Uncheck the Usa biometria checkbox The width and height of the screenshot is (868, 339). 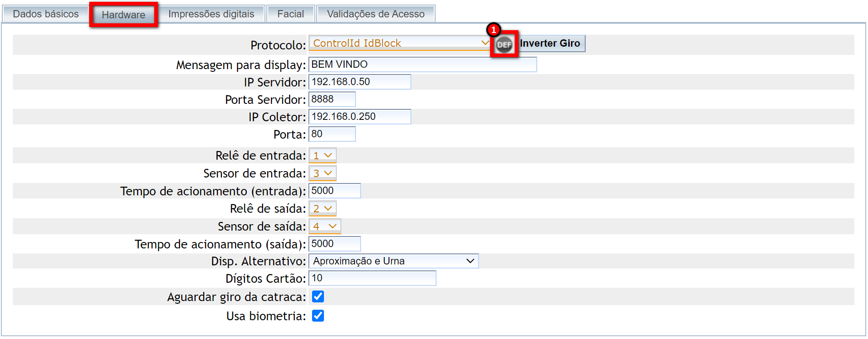[x=318, y=316]
